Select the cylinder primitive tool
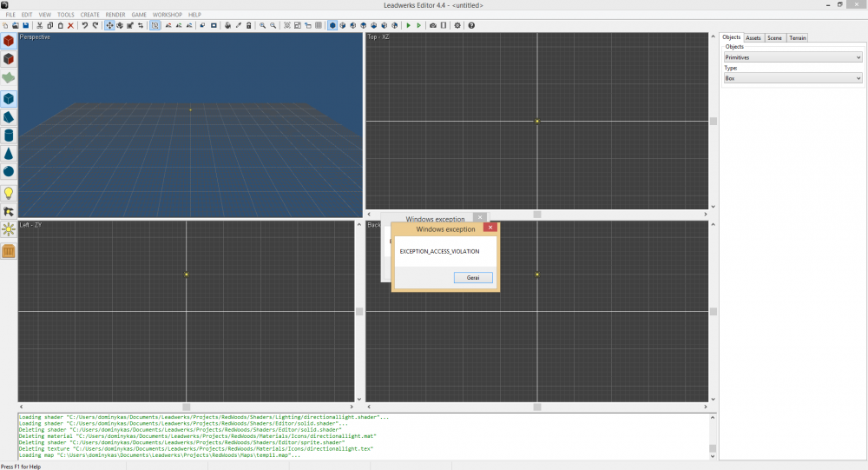 tap(9, 136)
